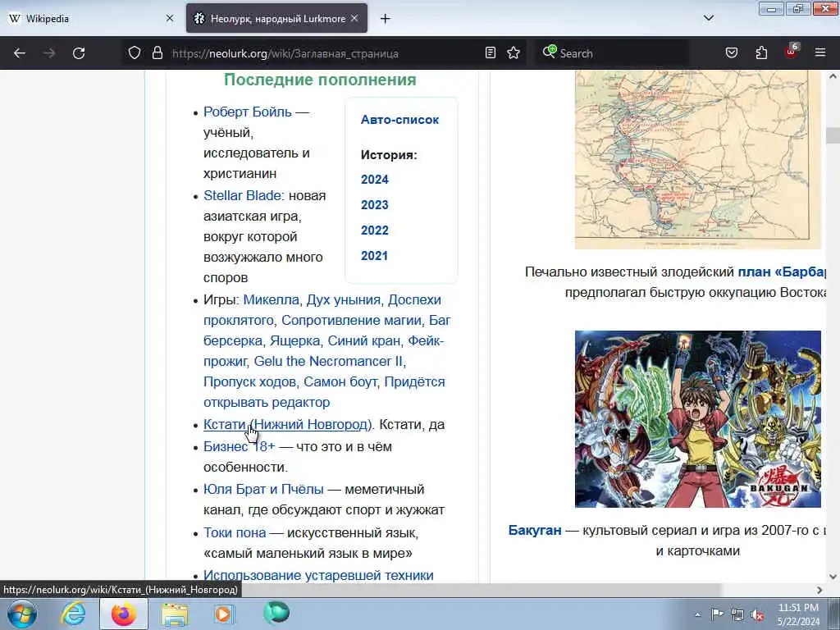Open the Save to Pocket icon
Image resolution: width=840 pixels, height=630 pixels.
[x=732, y=53]
